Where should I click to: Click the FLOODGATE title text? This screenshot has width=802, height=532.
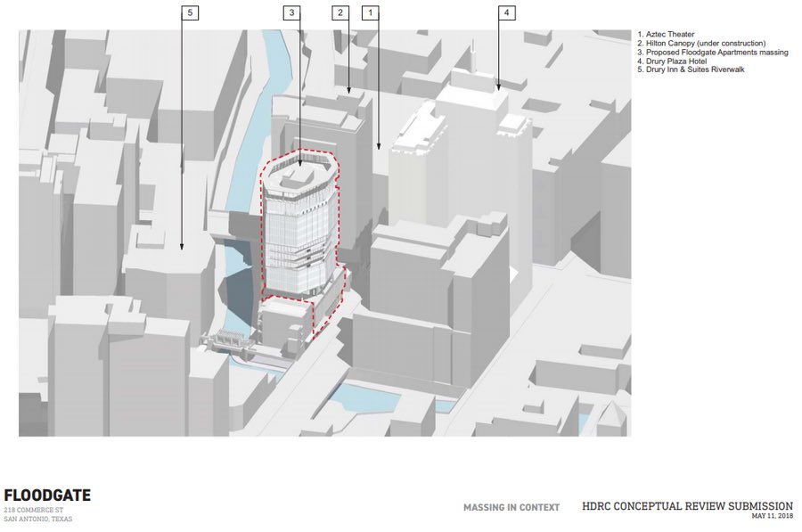pos(47,495)
